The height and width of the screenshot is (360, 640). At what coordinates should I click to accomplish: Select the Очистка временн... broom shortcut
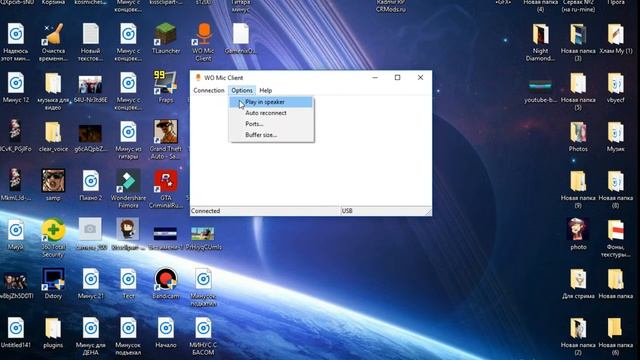53,42
